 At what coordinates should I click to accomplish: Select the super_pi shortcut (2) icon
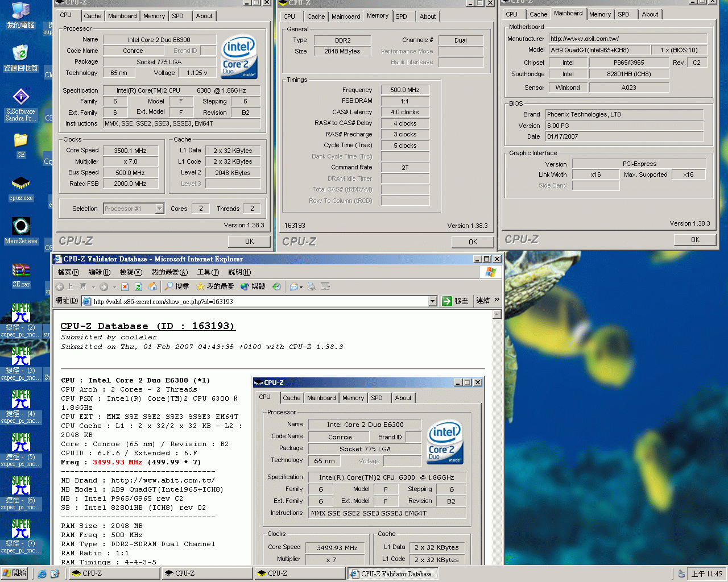21,321
